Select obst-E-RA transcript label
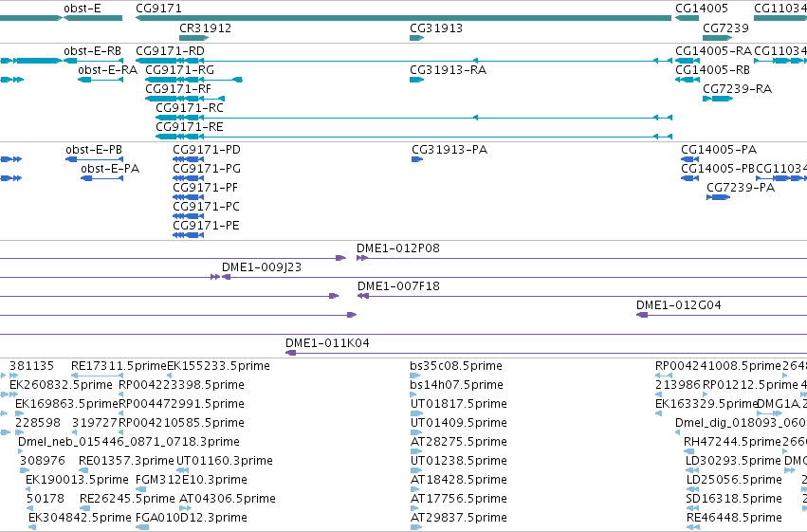Image resolution: width=807 pixels, height=532 pixels. (x=107, y=70)
